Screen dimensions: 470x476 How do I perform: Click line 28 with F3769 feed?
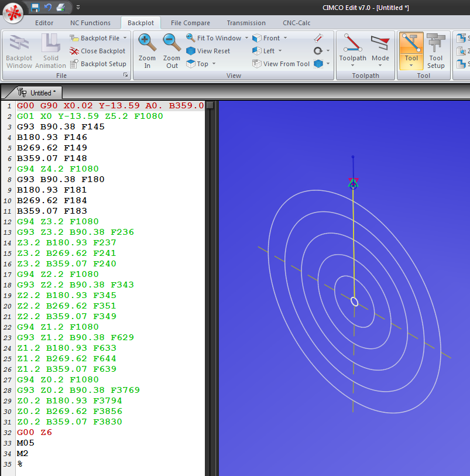[x=78, y=390]
